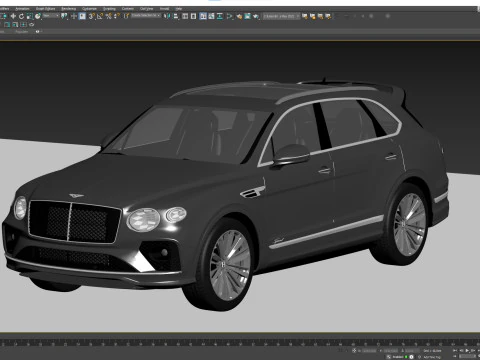This screenshot has height=360, width=480.
Task: Switch to the Populate ribbon tab
Action: tap(22, 32)
